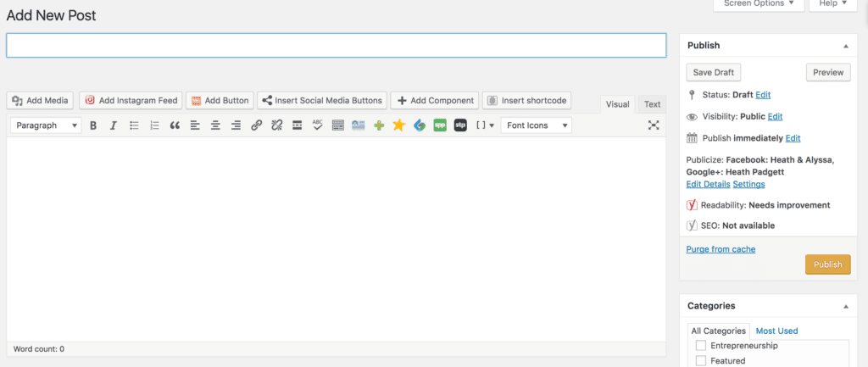
Task: Click the blue and green swirl toolbar icon
Action: [x=420, y=125]
